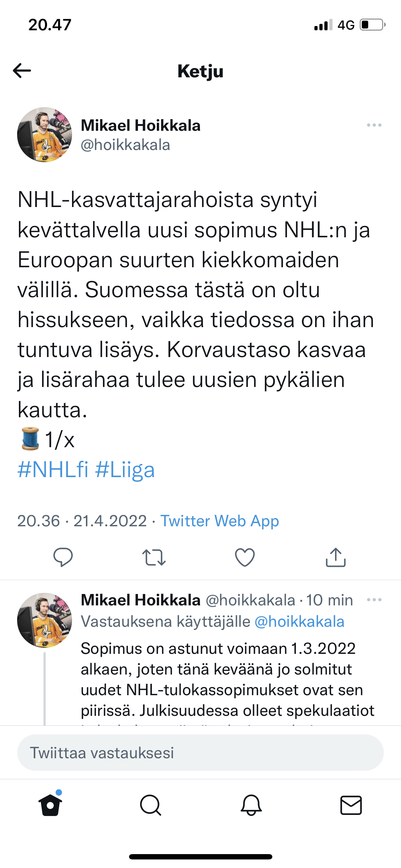
Task: Open main tweet three-dot menu
Action: coord(374,125)
